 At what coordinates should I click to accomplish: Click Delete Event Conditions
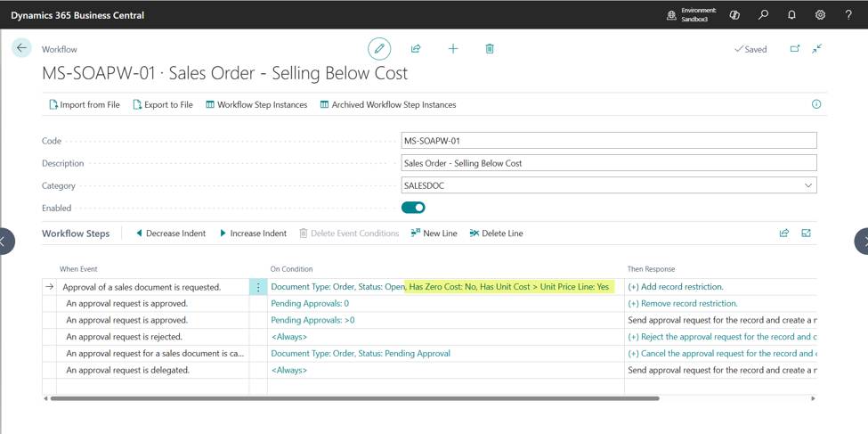[349, 233]
